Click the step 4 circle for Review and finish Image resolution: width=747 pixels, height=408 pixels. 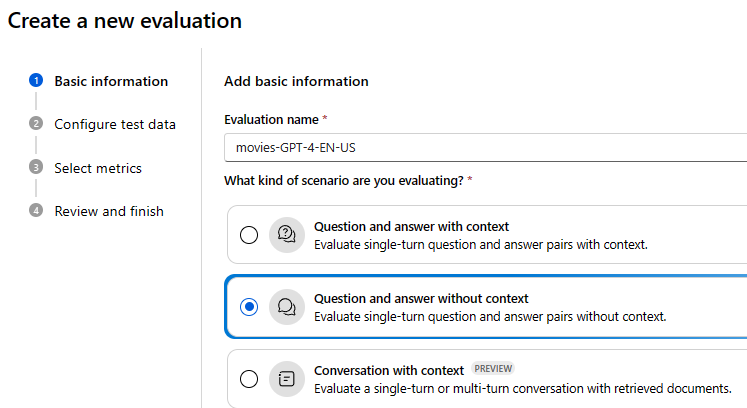pyautogui.click(x=36, y=210)
